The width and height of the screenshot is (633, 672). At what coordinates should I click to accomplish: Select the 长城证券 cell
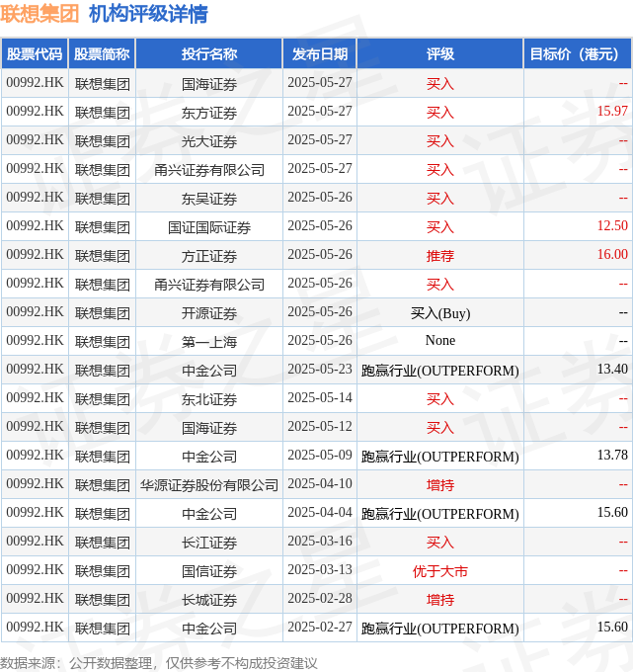(209, 600)
